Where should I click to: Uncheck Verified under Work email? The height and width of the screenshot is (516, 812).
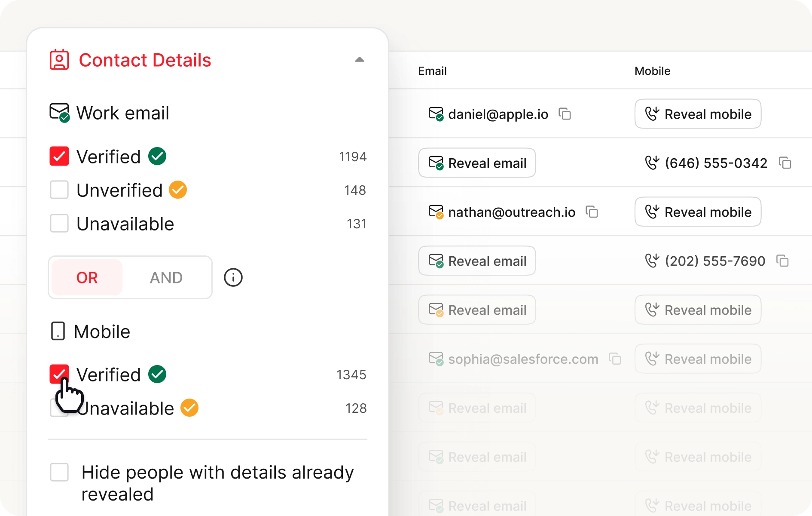(59, 156)
